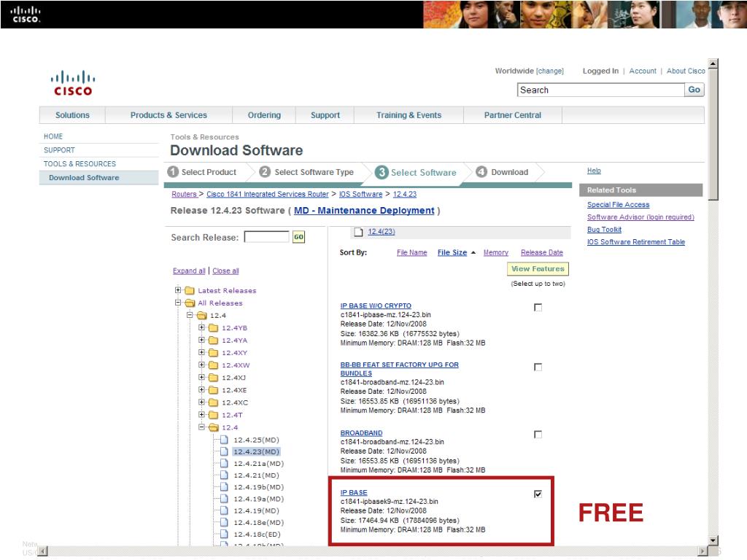Collapse the All Releases tree node

point(178,302)
